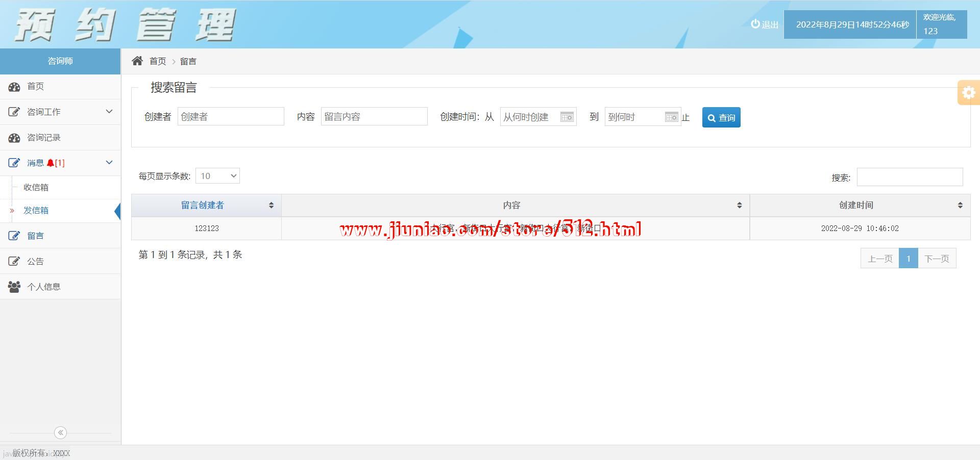980x460 pixels.
Task: Click the edit icon beside 留言 in sidebar
Action: (x=14, y=236)
